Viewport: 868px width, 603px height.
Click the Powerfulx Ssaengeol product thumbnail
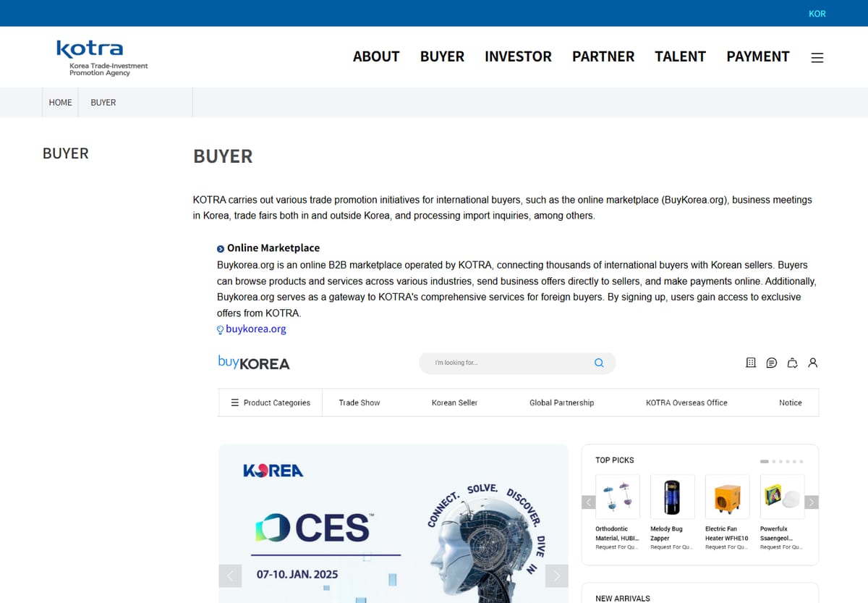pyautogui.click(x=783, y=497)
